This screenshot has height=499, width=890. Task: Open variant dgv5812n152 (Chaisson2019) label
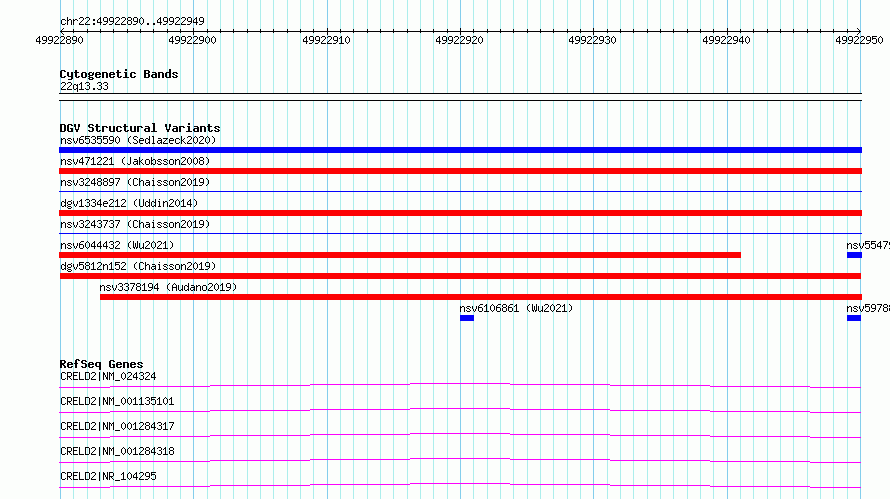138,266
